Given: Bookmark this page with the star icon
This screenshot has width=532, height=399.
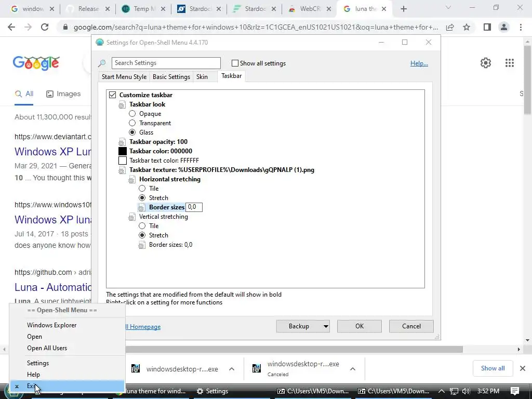Looking at the screenshot, I should pyautogui.click(x=467, y=27).
